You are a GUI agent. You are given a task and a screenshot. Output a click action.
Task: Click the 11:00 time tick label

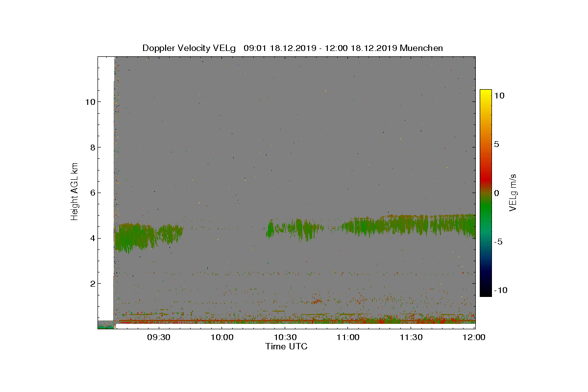click(x=348, y=337)
